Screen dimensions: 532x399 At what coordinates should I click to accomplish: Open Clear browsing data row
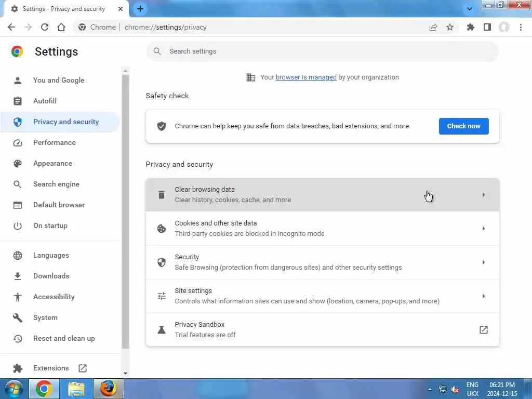(322, 195)
